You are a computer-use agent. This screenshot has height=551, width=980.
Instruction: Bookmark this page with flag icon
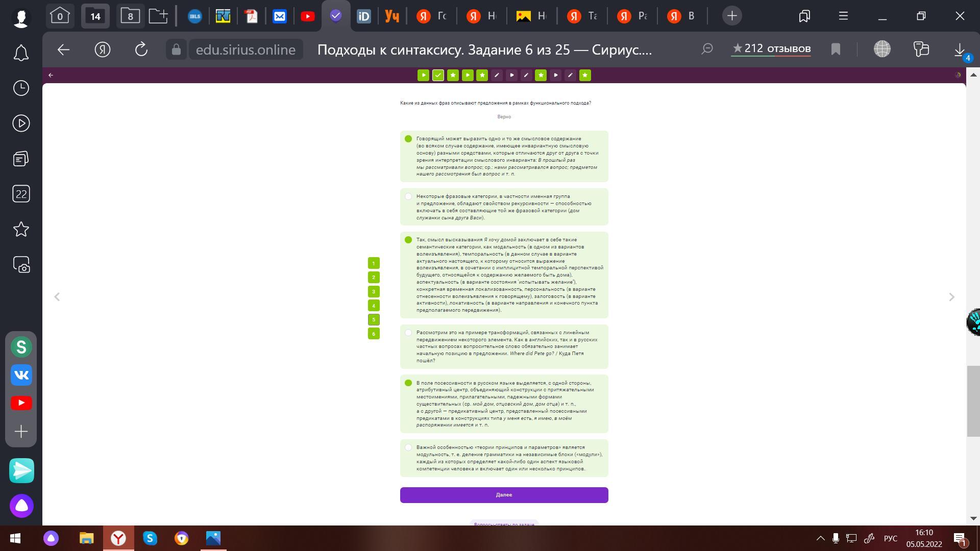(836, 49)
